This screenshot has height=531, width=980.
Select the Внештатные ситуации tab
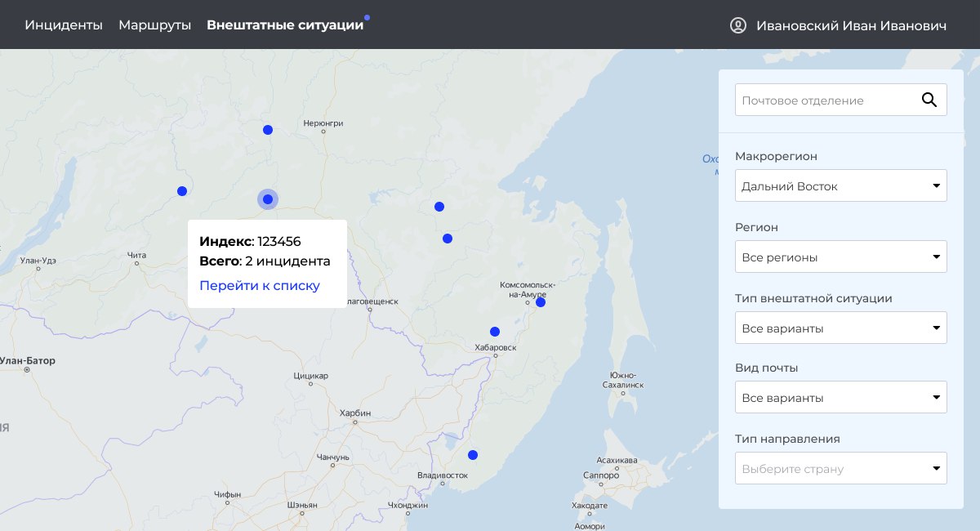pyautogui.click(x=285, y=25)
